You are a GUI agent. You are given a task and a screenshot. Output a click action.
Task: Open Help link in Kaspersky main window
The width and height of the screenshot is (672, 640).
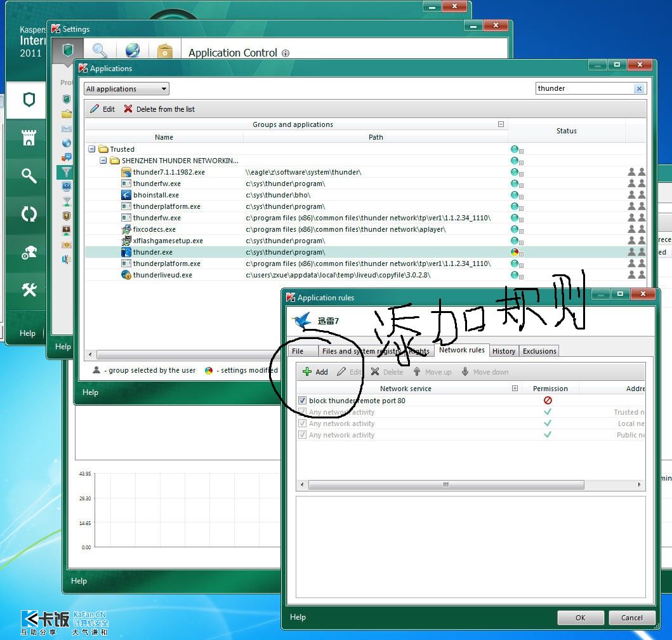[27, 333]
